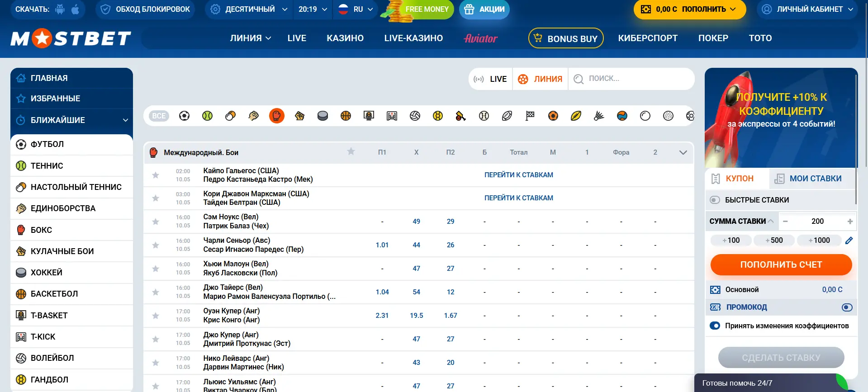The width and height of the screenshot is (868, 392).
Task: Select the ВСЕ sports filter pill
Action: point(159,116)
